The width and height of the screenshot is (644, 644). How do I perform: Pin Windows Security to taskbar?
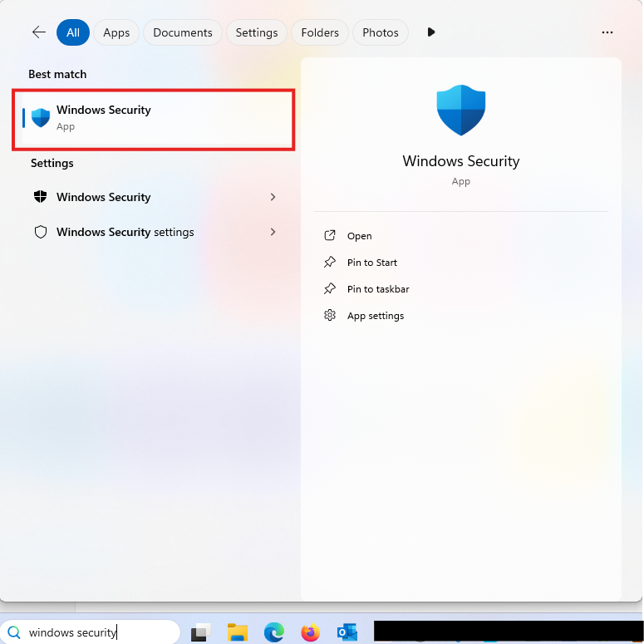pyautogui.click(x=377, y=289)
